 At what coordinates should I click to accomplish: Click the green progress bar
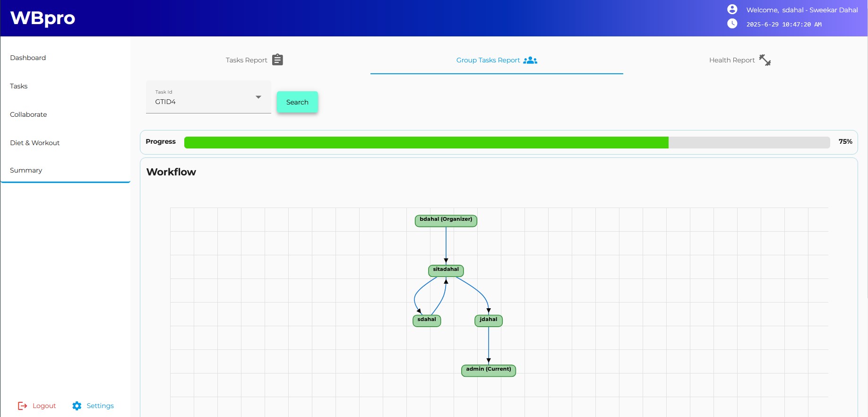[x=426, y=142]
